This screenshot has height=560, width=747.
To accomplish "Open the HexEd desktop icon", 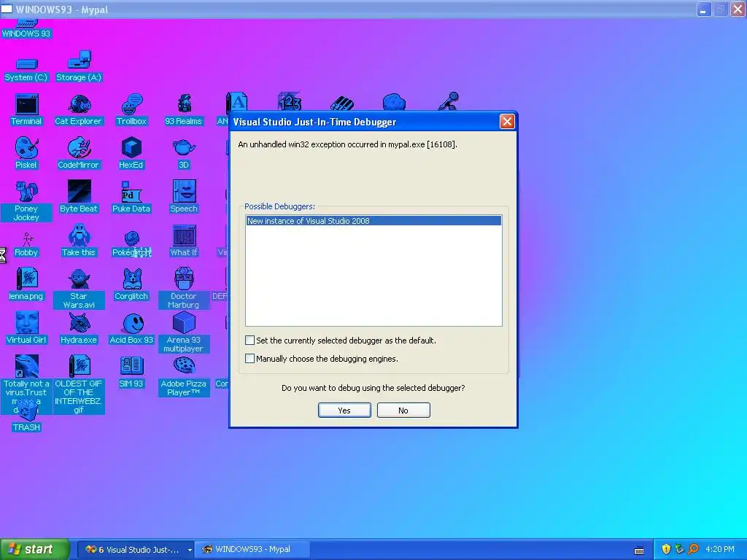I will [131, 153].
